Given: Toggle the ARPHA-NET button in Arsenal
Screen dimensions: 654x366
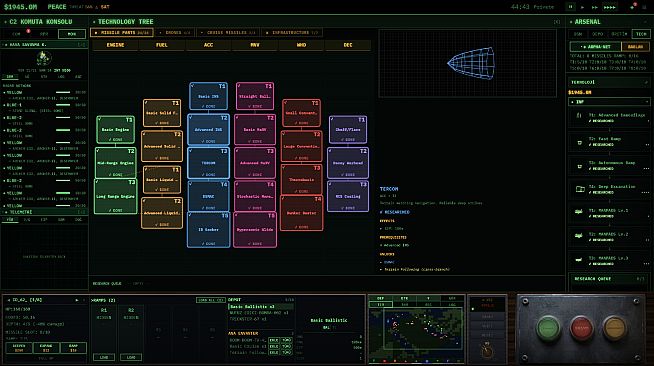Looking at the screenshot, I should [x=595, y=47].
